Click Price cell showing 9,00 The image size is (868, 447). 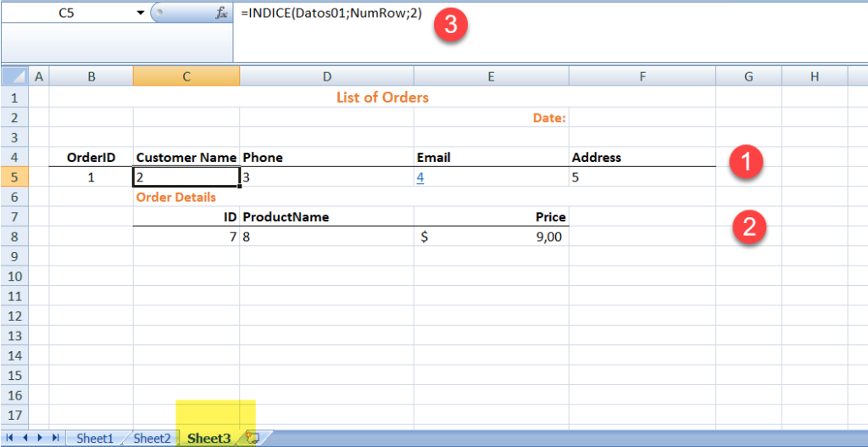[491, 237]
